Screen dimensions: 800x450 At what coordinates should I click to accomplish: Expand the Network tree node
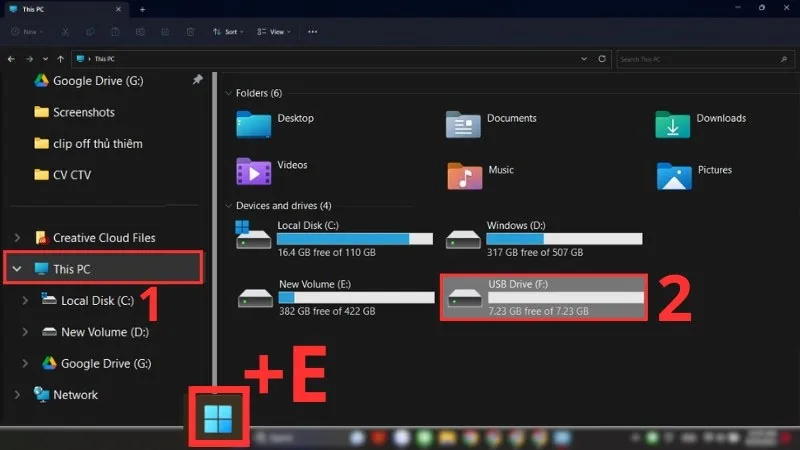[17, 394]
